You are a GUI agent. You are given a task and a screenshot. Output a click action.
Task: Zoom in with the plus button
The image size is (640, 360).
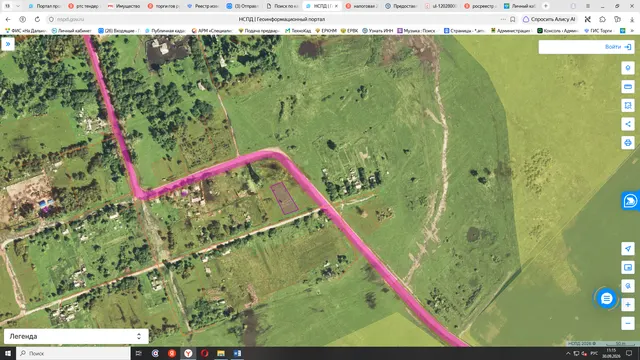[x=628, y=304]
